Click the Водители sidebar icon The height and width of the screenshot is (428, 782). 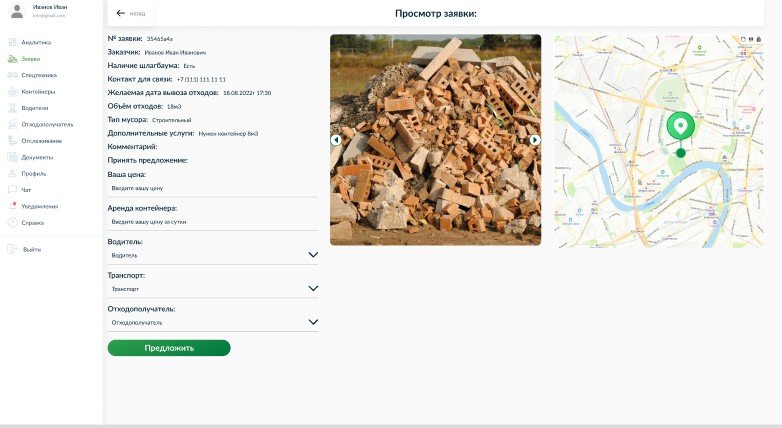12,108
